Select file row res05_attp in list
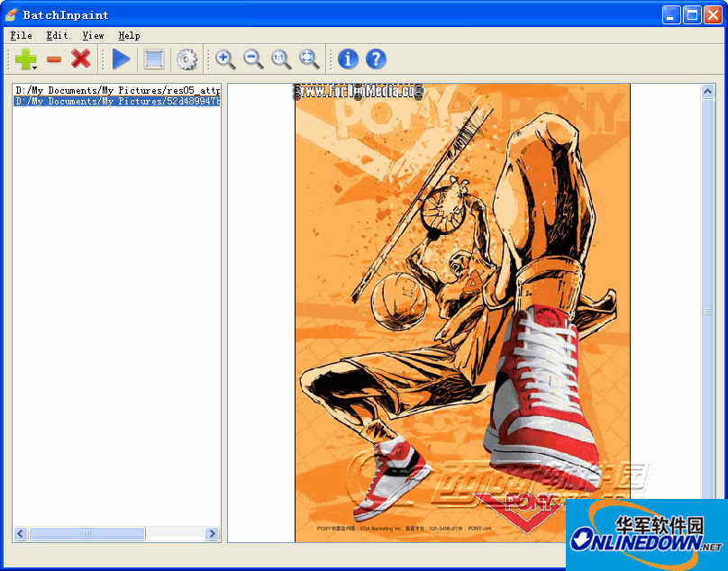The height and width of the screenshot is (571, 728). point(117,90)
